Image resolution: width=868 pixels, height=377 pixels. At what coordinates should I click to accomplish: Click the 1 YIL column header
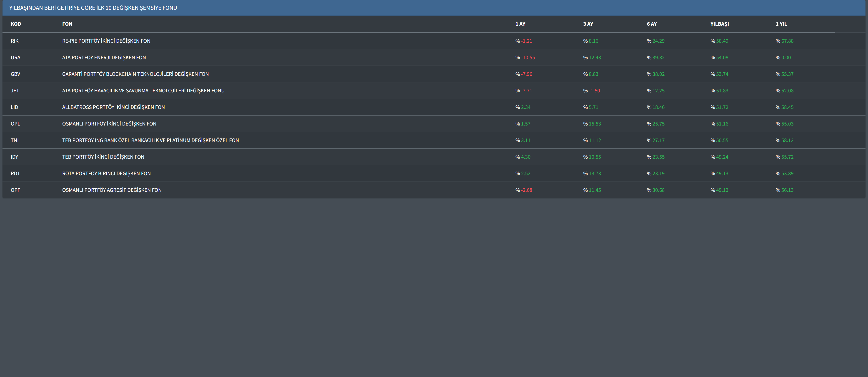(x=781, y=24)
